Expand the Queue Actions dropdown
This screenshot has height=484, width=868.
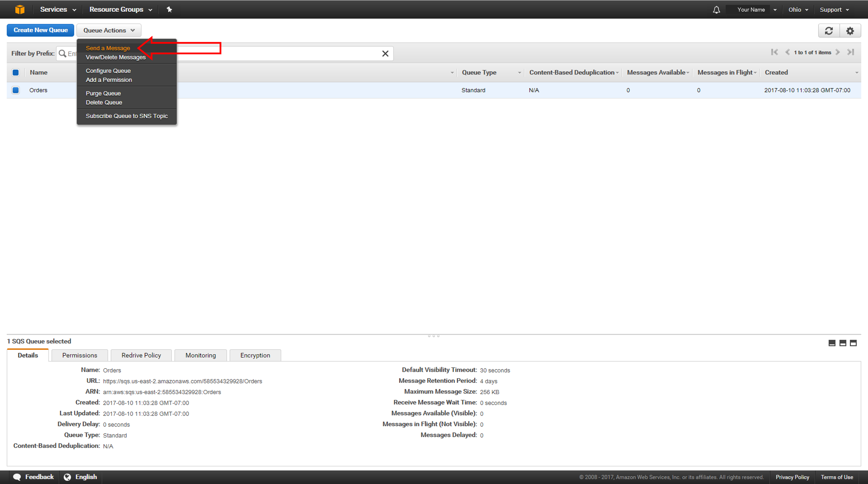tap(109, 30)
